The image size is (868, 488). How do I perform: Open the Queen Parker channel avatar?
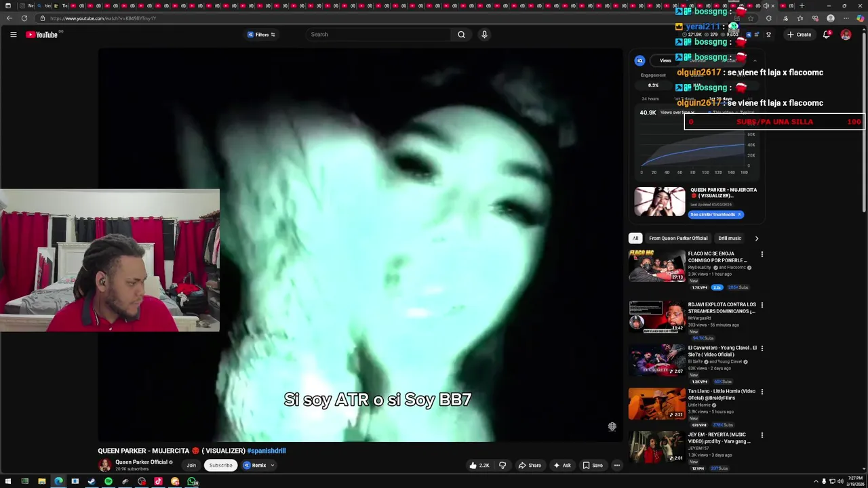tap(104, 465)
